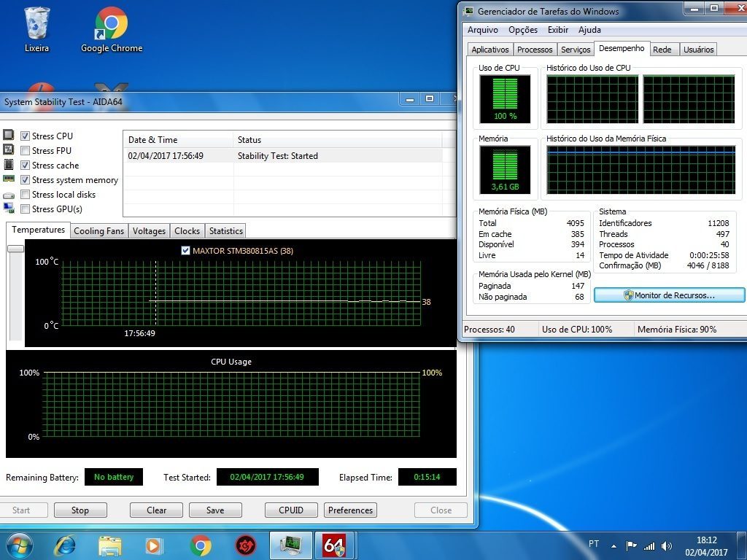Click the Stress FPU icon
The width and height of the screenshot is (747, 560).
click(9, 149)
